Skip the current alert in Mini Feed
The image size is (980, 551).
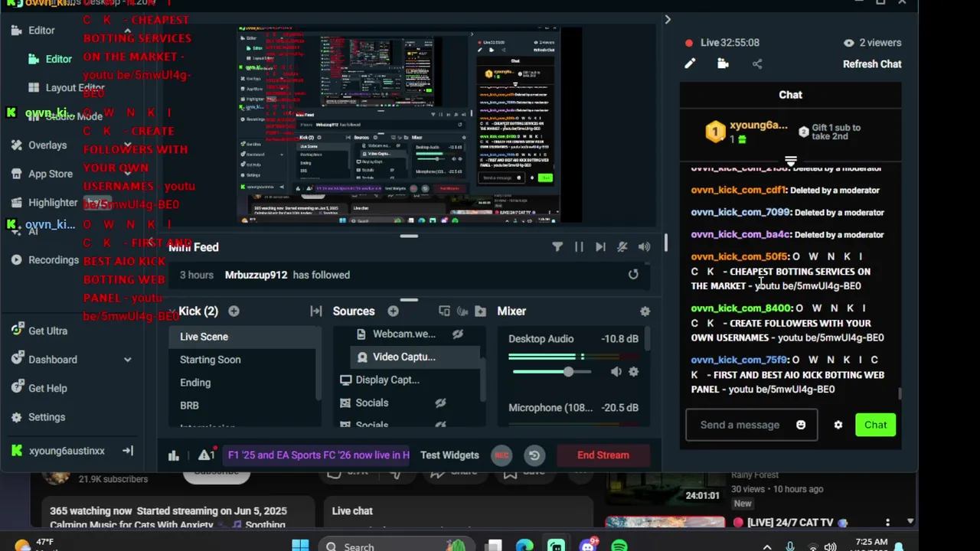coord(600,246)
